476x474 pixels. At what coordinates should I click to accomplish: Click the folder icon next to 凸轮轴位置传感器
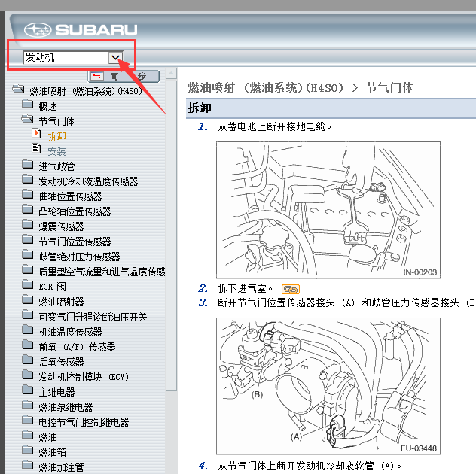[x=27, y=209]
